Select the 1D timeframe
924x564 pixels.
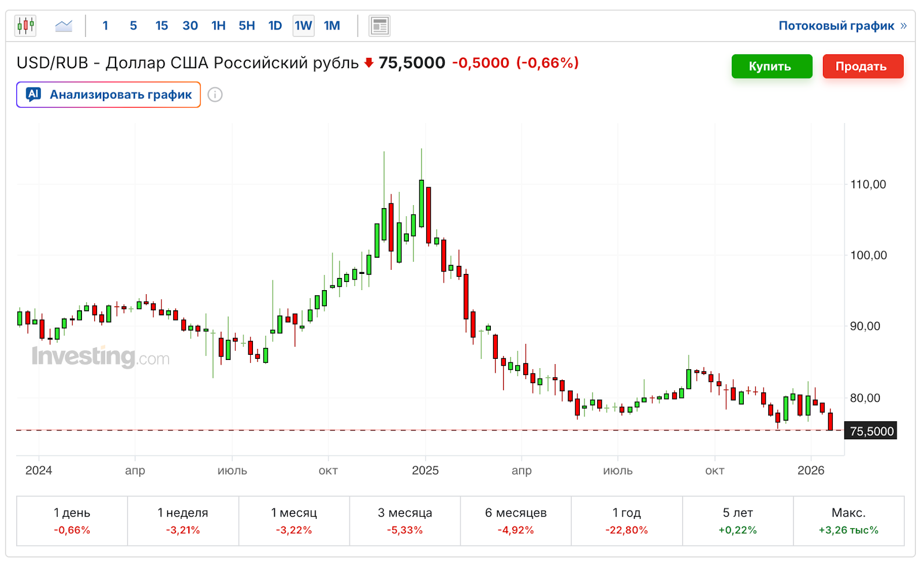point(275,25)
